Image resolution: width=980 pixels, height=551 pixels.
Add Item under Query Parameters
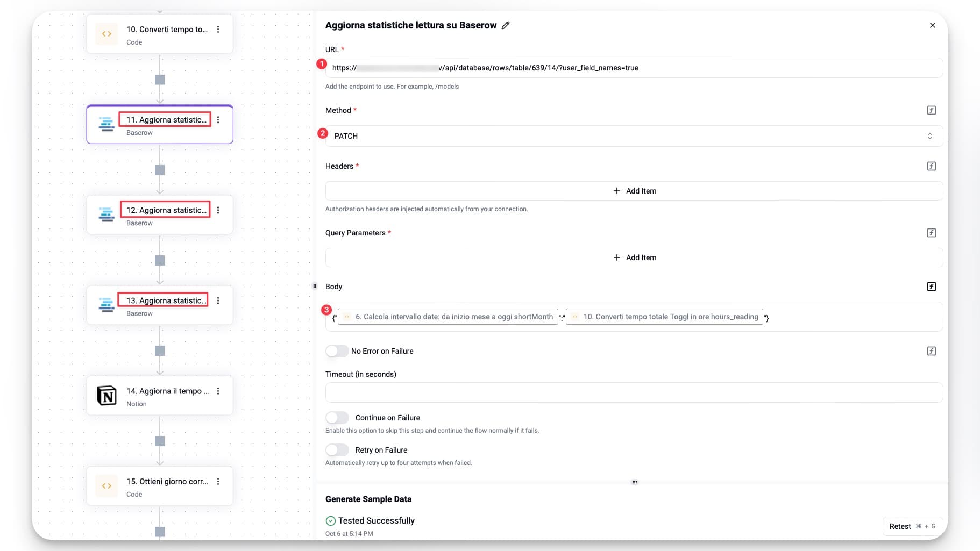pos(634,257)
